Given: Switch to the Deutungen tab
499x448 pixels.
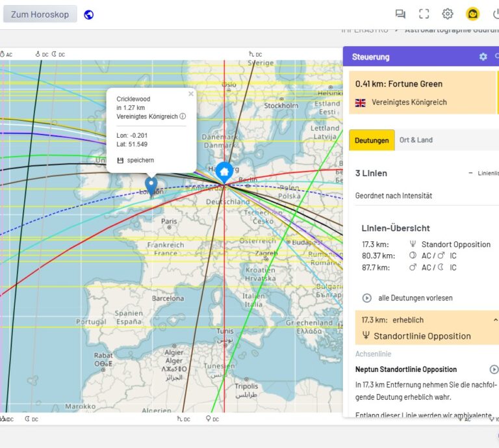Looking at the screenshot, I should pos(372,140).
